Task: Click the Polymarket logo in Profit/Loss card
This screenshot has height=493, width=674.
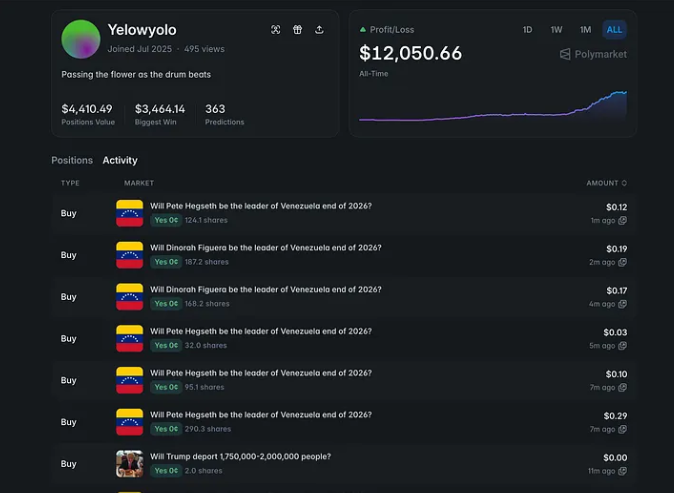Action: coord(593,54)
